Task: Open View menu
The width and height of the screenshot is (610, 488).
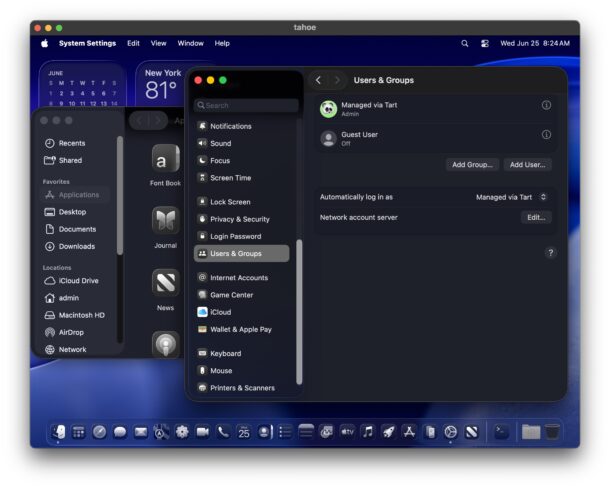Action: (x=158, y=43)
